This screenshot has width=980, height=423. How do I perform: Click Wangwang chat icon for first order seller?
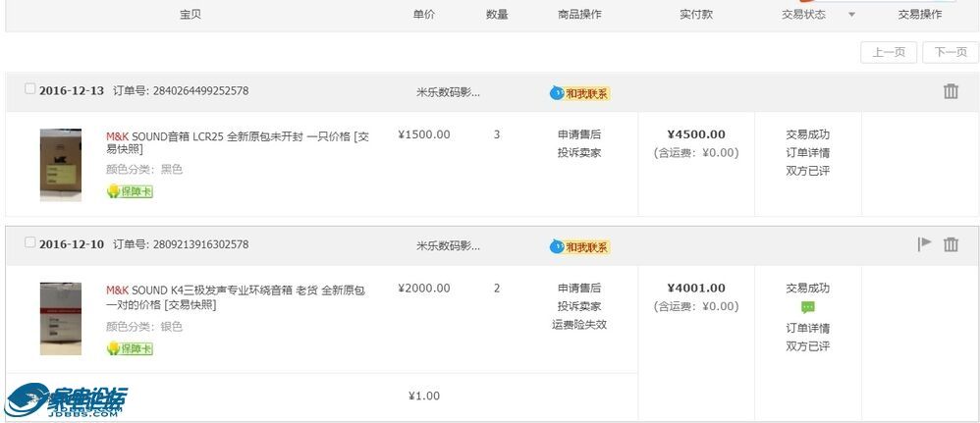pyautogui.click(x=579, y=93)
